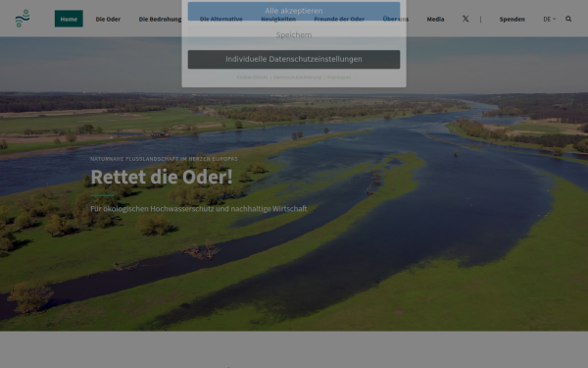This screenshot has height=368, width=588.
Task: Click the Rettet die Oder site logo
Action: pyautogui.click(x=23, y=19)
